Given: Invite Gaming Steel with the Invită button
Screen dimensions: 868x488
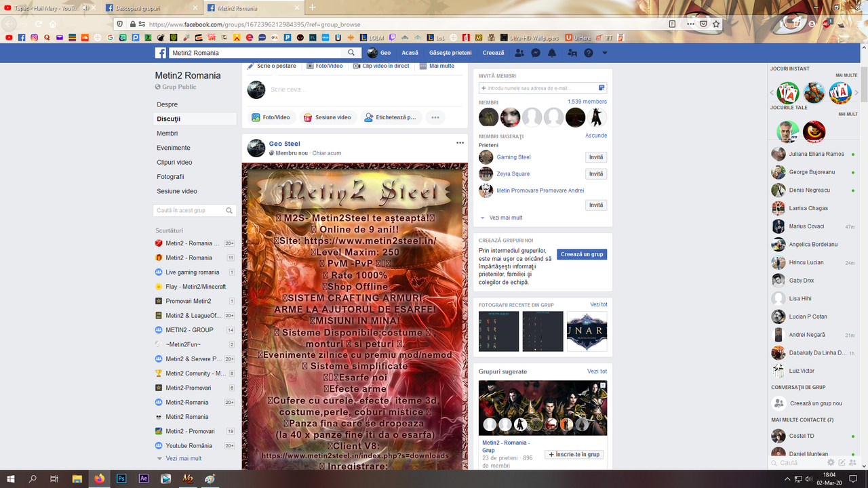Looking at the screenshot, I should tap(596, 157).
